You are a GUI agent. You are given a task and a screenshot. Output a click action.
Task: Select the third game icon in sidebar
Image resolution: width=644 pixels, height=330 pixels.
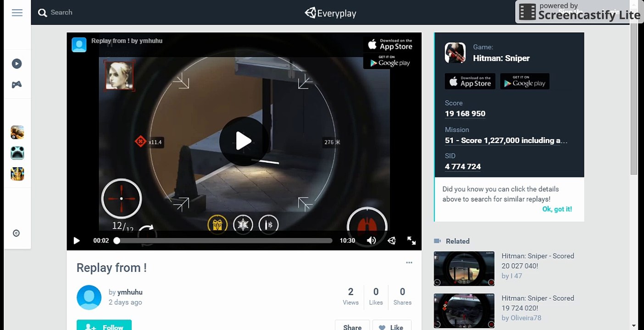17,174
